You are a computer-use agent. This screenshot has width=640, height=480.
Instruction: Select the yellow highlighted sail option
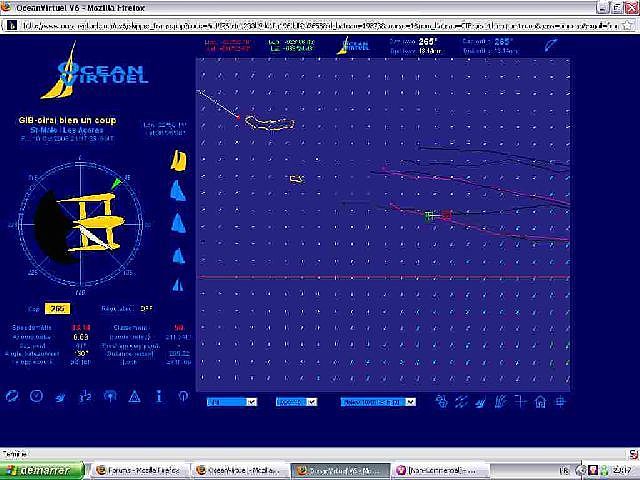179,161
